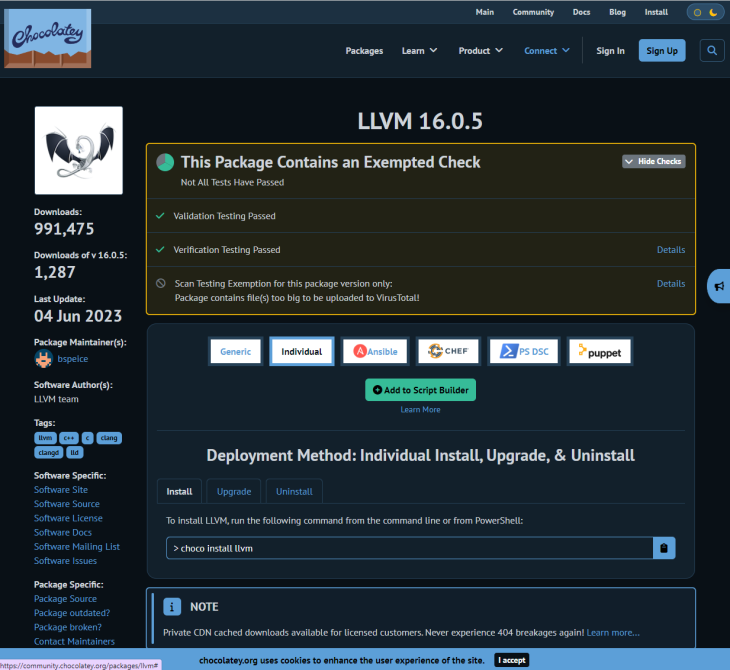Select the PS DSC deployment method
730x670 pixels.
[x=524, y=351]
